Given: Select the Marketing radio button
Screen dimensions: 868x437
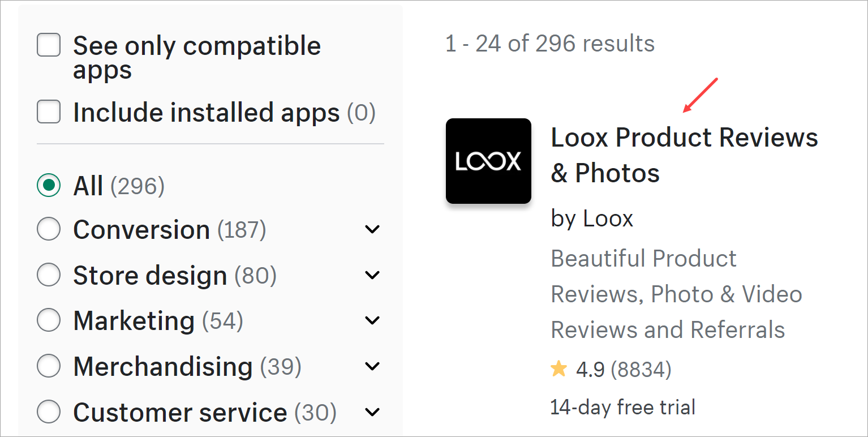Looking at the screenshot, I should [49, 320].
